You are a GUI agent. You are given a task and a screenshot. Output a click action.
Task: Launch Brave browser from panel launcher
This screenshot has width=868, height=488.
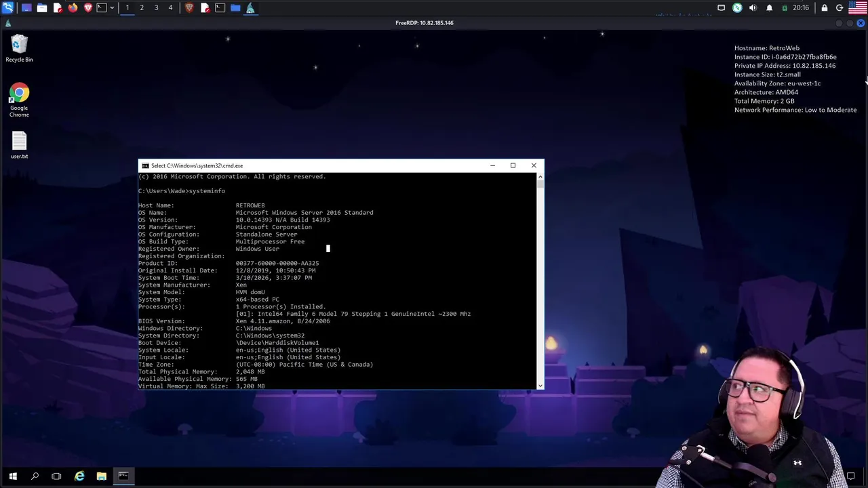[x=88, y=7]
